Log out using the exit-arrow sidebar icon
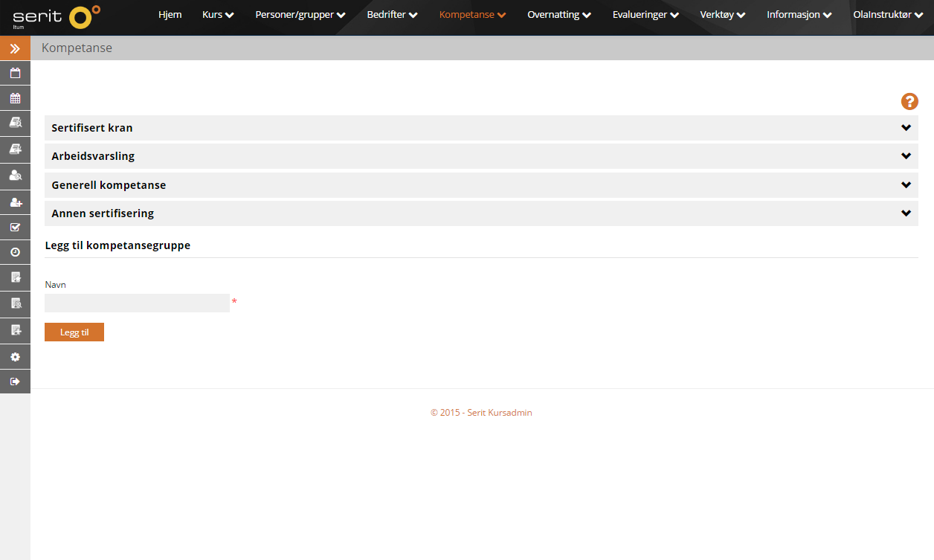 [15, 382]
